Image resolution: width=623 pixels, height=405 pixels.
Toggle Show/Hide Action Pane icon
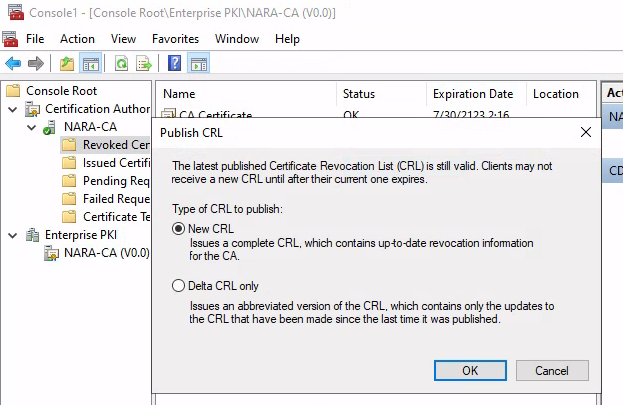[198, 64]
